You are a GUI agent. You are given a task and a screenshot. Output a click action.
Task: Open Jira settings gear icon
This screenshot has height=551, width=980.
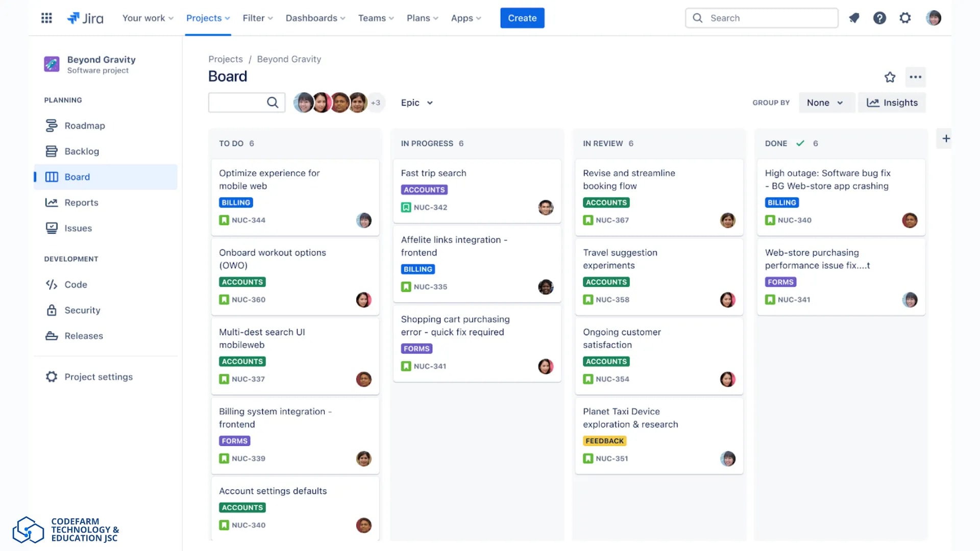click(x=905, y=18)
